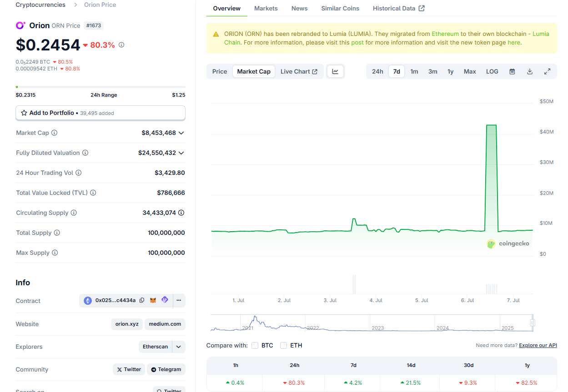Toggle the LOG scale option
This screenshot has width=568, height=392.
click(492, 71)
